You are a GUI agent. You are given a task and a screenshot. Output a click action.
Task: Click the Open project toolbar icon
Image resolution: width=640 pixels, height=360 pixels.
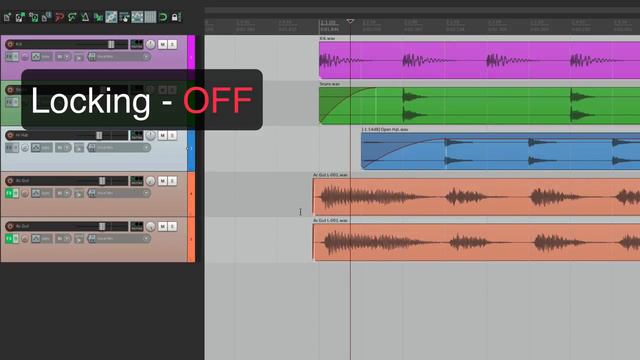pyautogui.click(x=20, y=17)
